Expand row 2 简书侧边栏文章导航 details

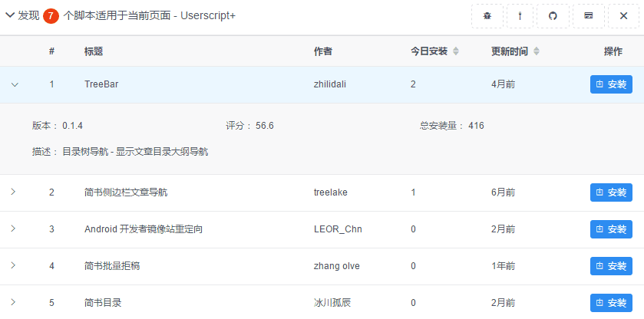(x=13, y=192)
